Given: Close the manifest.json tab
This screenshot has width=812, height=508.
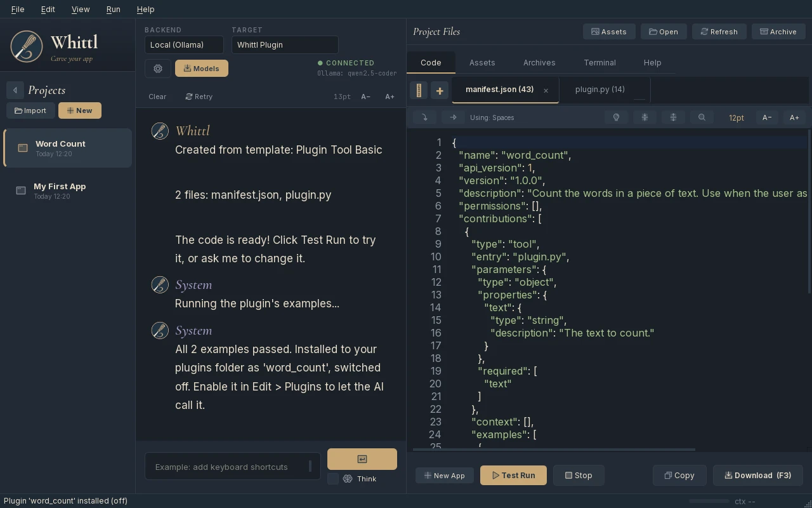Looking at the screenshot, I should tap(546, 90).
